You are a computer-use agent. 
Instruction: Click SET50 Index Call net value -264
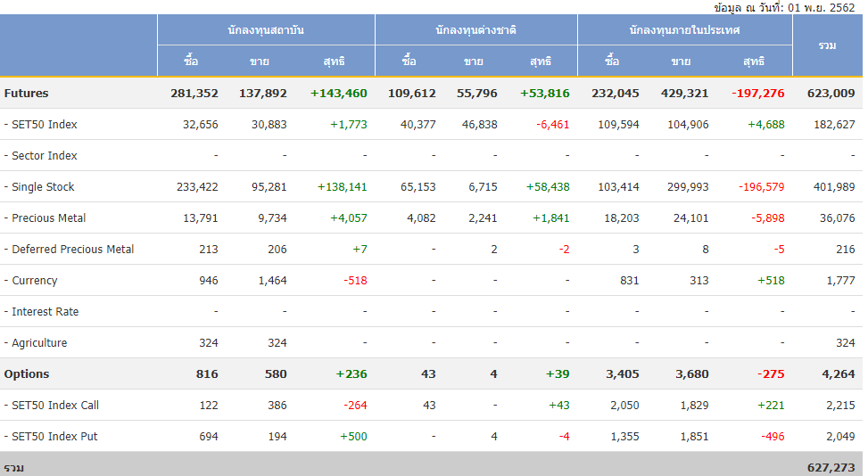[355, 406]
